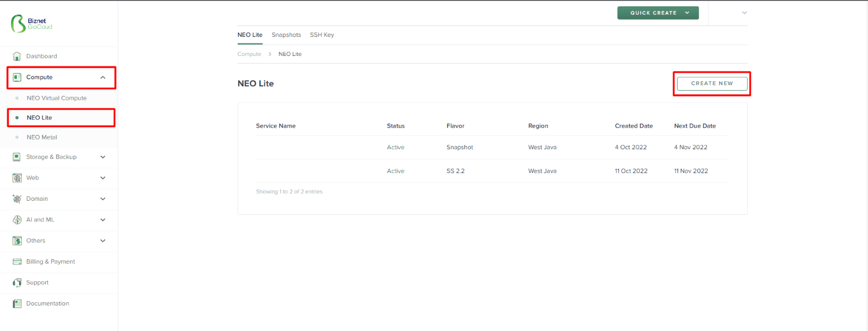Viewport: 868px width, 331px height.
Task: Open the Quick Create dropdown
Action: coord(658,12)
